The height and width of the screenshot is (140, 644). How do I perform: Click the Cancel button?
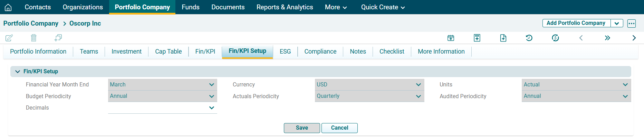point(339,128)
